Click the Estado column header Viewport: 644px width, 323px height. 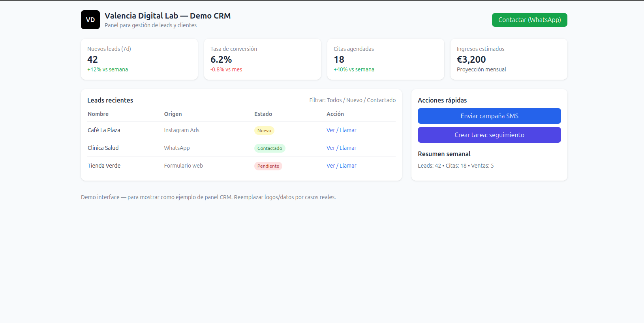tap(263, 114)
